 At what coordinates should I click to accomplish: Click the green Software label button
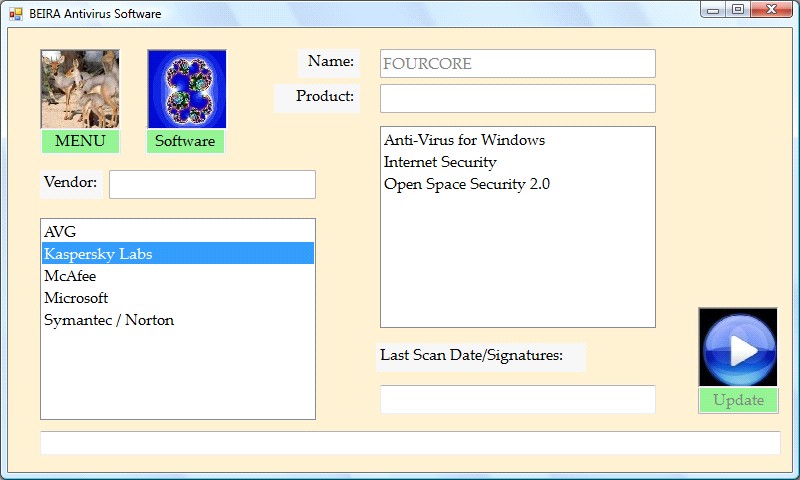[185, 141]
